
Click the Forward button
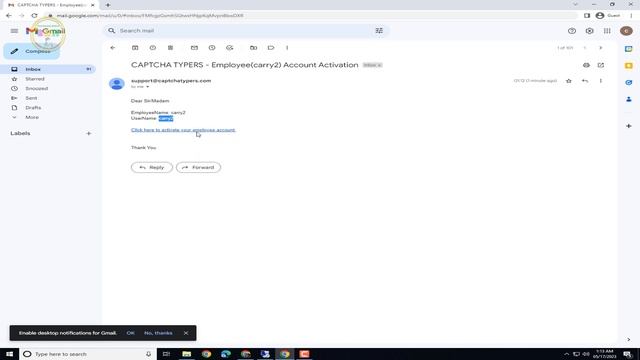[x=198, y=167]
